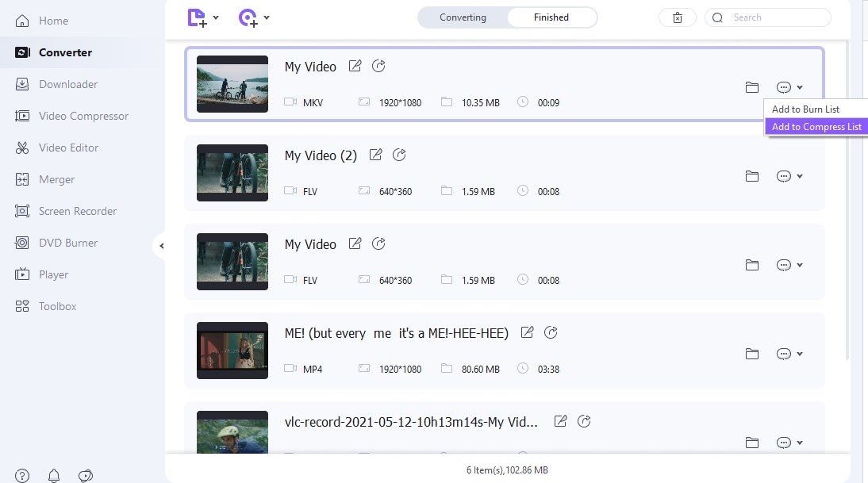The height and width of the screenshot is (483, 868).
Task: Click the reconvert arrow for the MKV video
Action: pos(378,67)
